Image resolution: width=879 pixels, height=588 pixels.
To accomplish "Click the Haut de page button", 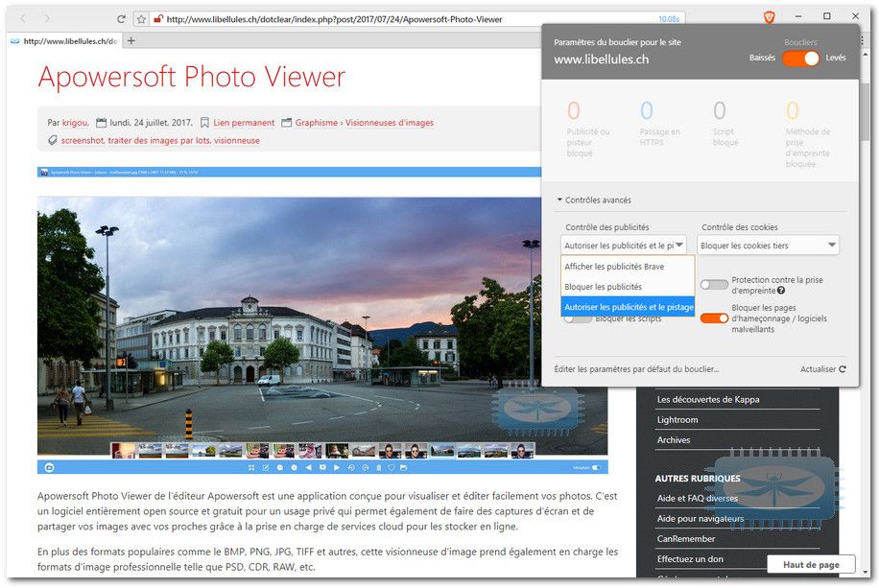I will click(x=811, y=564).
